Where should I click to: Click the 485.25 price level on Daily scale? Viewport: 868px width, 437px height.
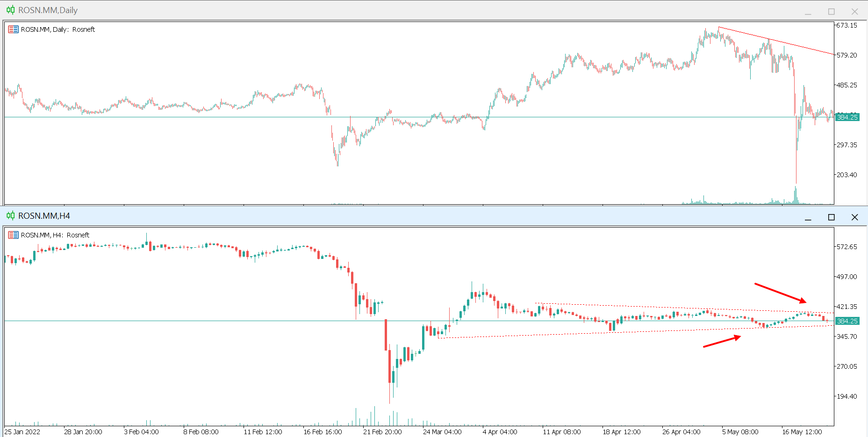pyautogui.click(x=847, y=85)
